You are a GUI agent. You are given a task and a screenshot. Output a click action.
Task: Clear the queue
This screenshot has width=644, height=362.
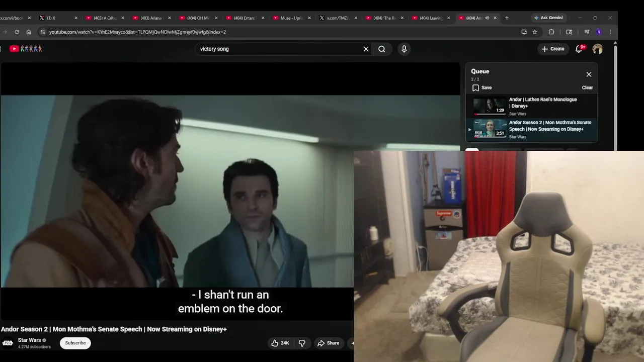[587, 87]
